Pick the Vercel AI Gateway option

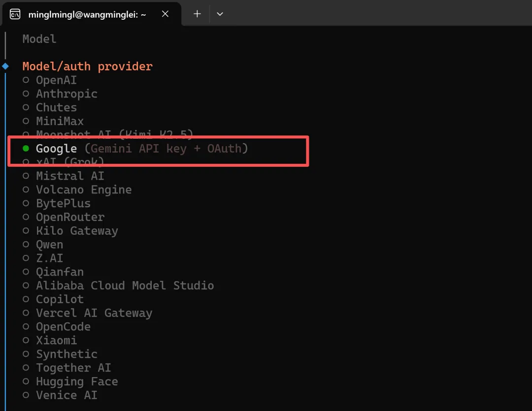26,313
